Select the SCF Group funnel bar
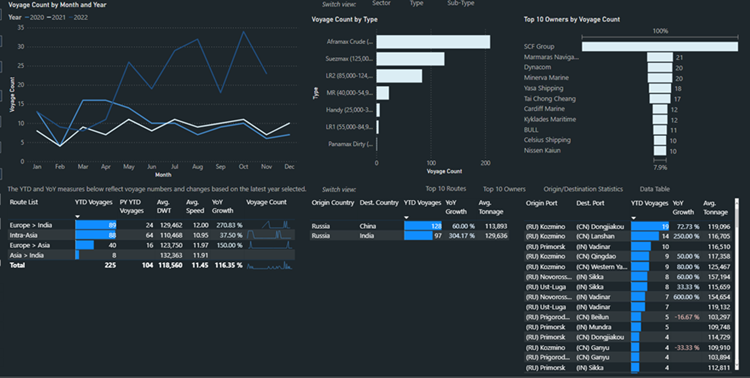Viewport: 750px width, 378px height. click(660, 46)
